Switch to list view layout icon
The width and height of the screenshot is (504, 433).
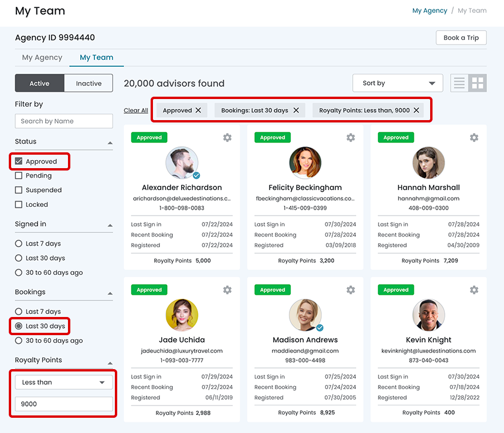click(459, 83)
